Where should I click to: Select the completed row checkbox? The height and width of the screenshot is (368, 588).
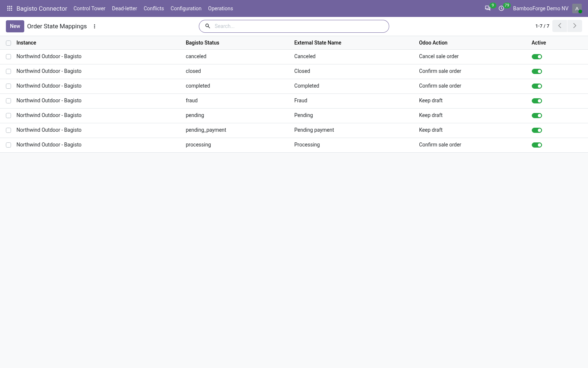(x=8, y=86)
